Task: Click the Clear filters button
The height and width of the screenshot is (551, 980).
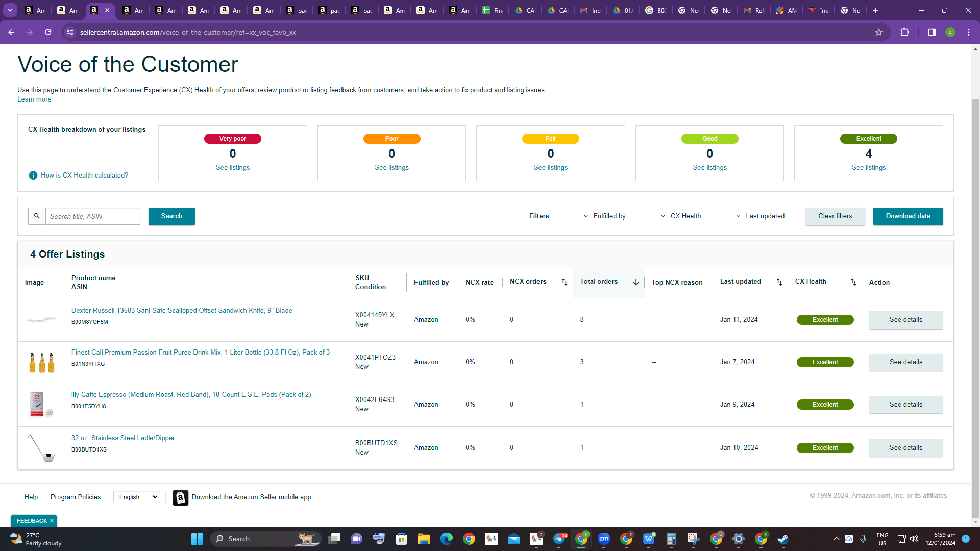Action: point(835,216)
